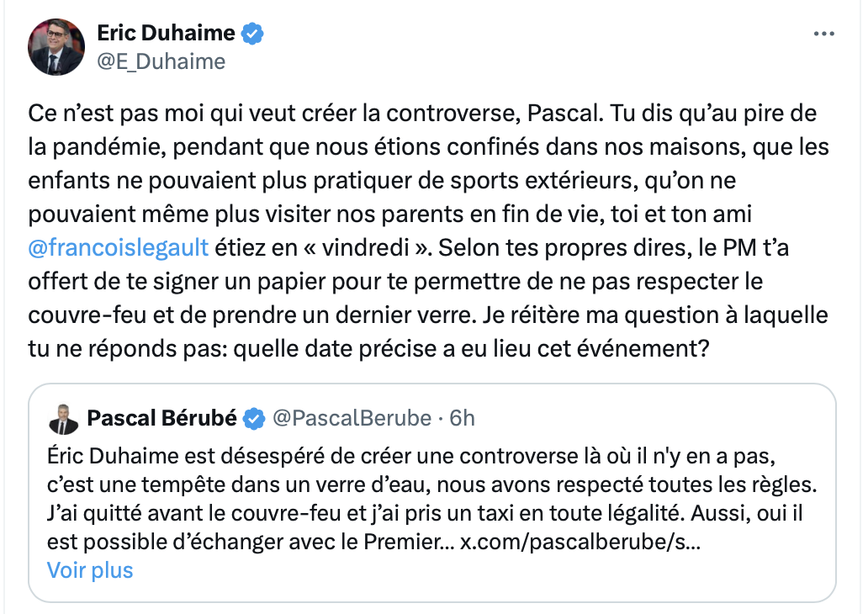Click 'Éric Duhaime est désespéré' in quote

(185, 456)
